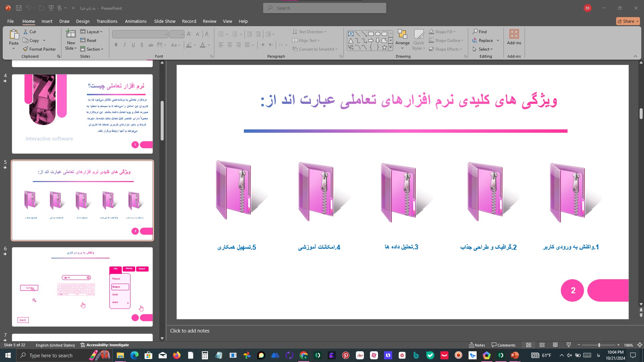Screen dimensions: 644x362
Task: Click the New Slide icon
Action: (71, 34)
